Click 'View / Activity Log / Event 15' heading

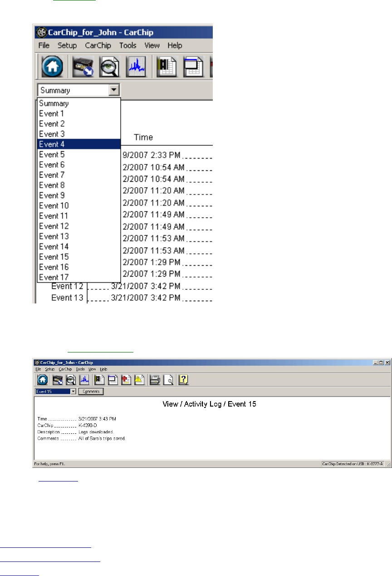(x=209, y=404)
